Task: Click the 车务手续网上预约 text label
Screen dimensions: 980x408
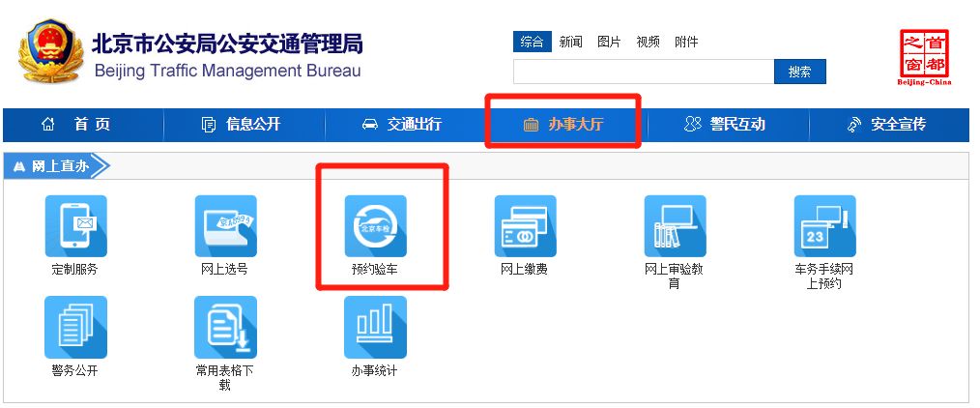Action: click(823, 277)
